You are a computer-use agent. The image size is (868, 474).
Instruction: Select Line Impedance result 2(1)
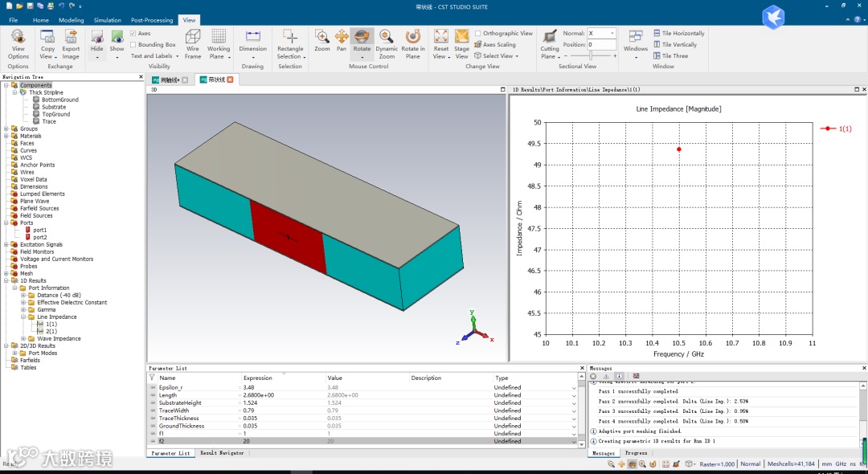click(x=51, y=331)
